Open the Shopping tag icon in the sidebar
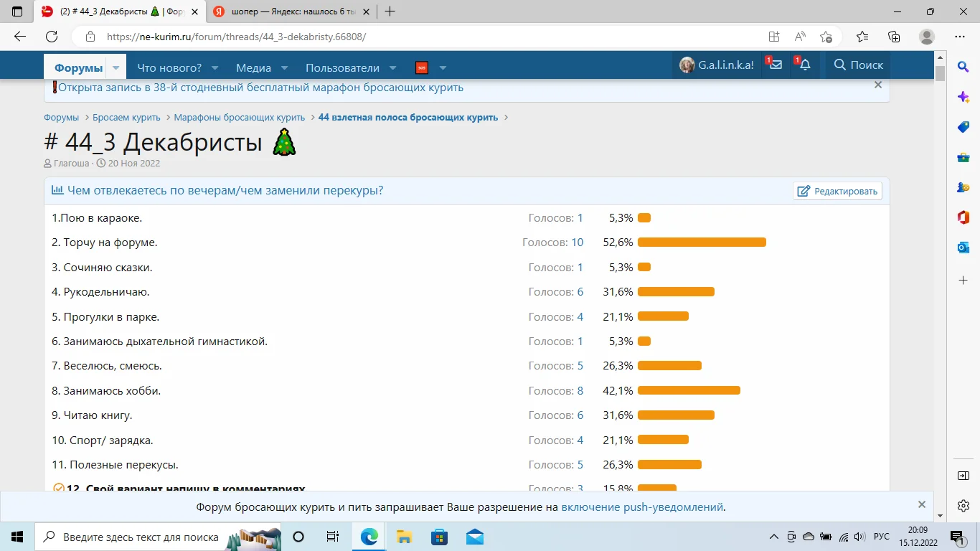980x551 pixels. 963,127
